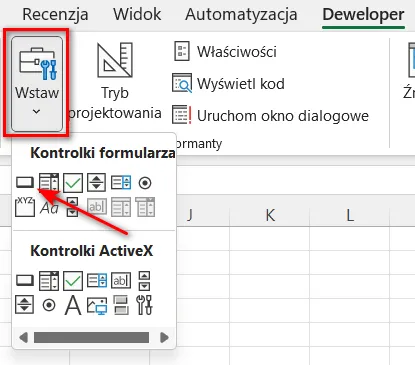The width and height of the screenshot is (415, 365).
Task: Click Wyświetl kod to view code
Action: (229, 84)
